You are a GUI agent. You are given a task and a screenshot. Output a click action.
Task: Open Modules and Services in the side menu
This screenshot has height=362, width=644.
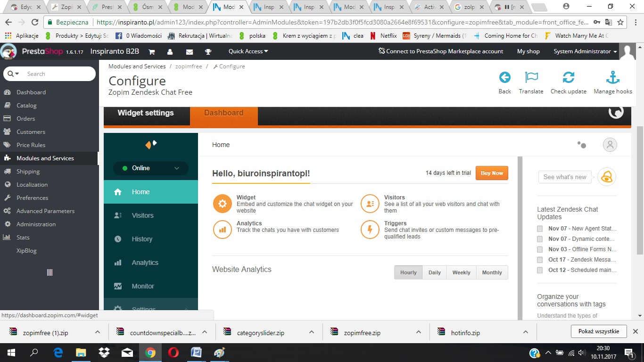pos(49,158)
